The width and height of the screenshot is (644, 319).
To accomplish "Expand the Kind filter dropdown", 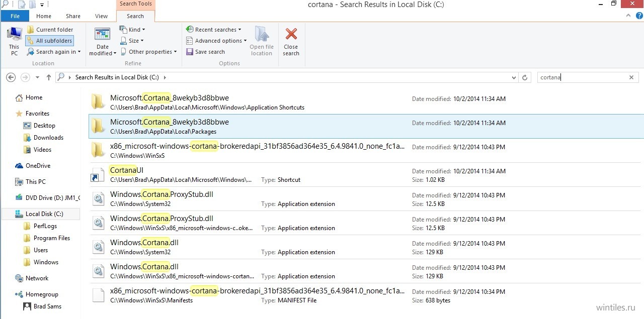I will point(132,30).
